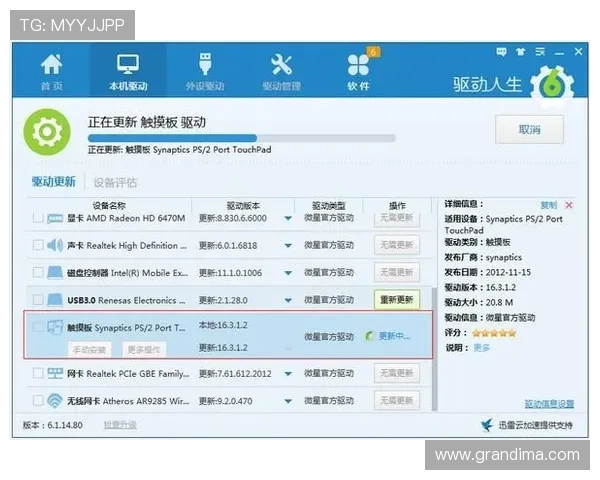Open the 软件 clover tab
The image size is (600, 480).
coord(358,72)
